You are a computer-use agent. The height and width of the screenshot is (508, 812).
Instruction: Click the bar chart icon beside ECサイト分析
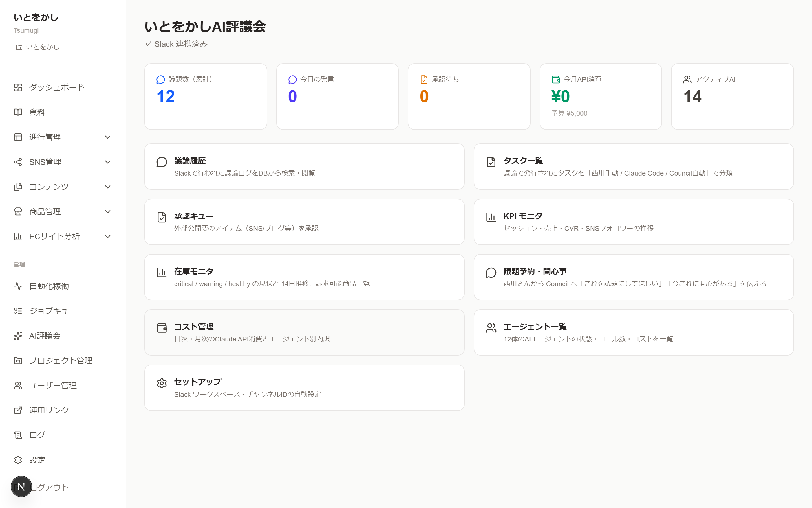18,237
